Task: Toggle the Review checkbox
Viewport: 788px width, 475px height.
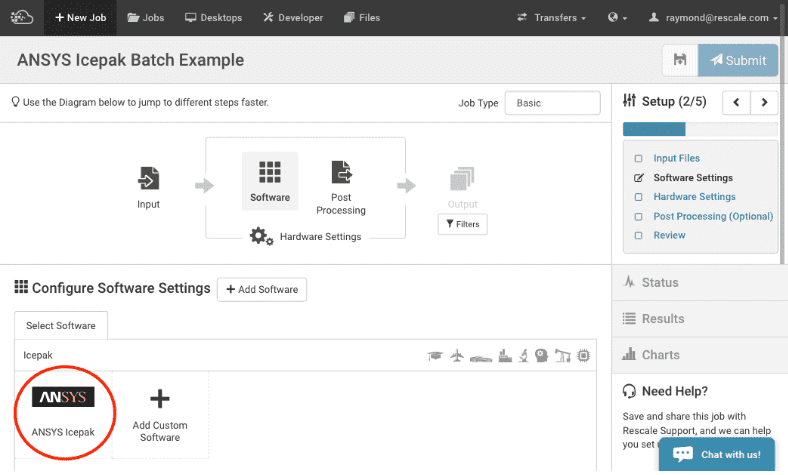Action: [x=638, y=235]
